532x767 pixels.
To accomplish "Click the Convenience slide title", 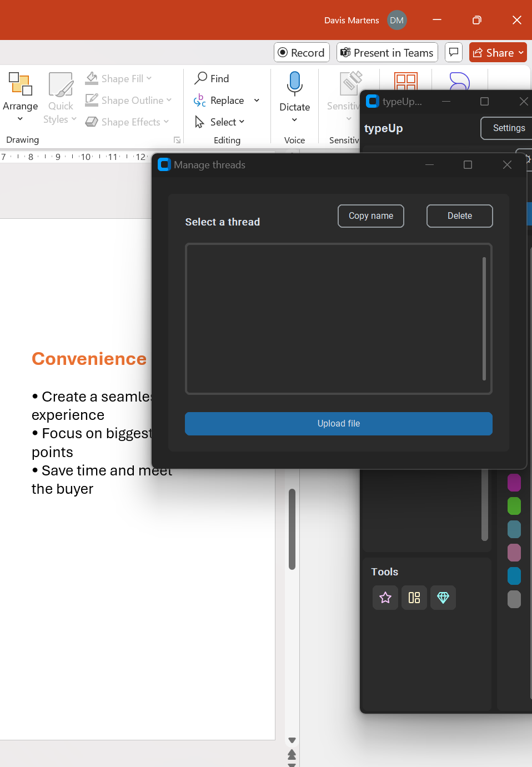I will 89,359.
